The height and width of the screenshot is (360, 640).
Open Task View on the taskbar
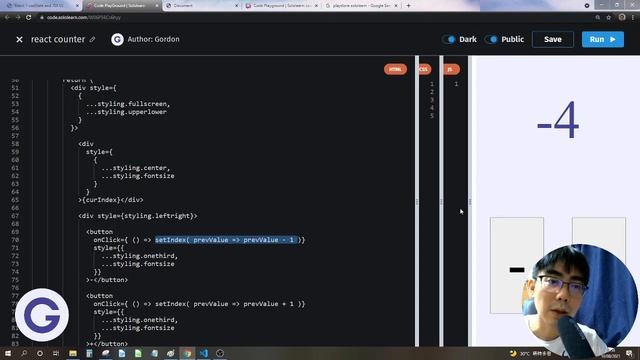click(56, 353)
